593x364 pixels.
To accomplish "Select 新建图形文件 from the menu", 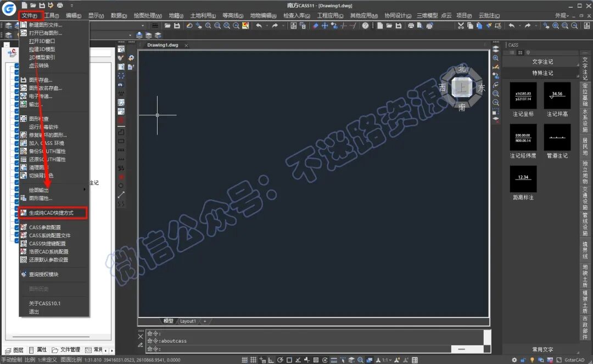I will [x=54, y=25].
